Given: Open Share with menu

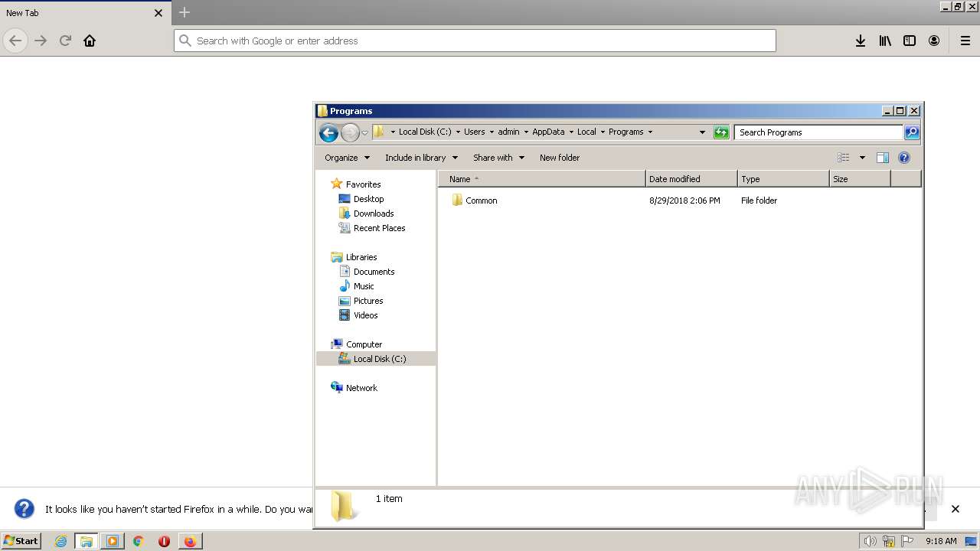Looking at the screenshot, I should tap(498, 158).
